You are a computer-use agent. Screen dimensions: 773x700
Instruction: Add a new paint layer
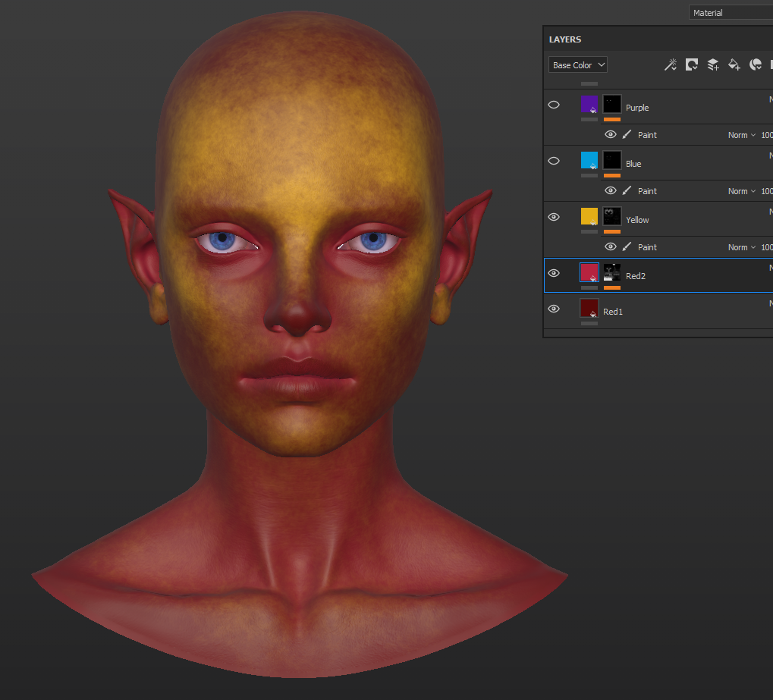713,65
